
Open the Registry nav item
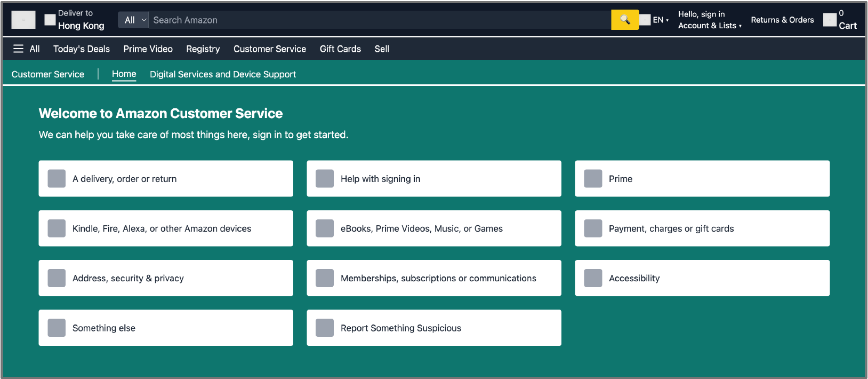[x=203, y=49]
